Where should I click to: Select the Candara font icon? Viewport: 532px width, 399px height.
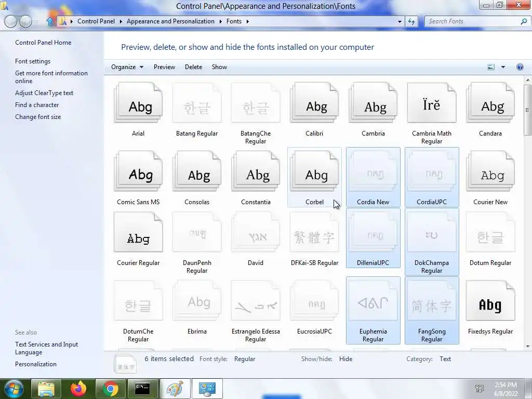coord(490,102)
